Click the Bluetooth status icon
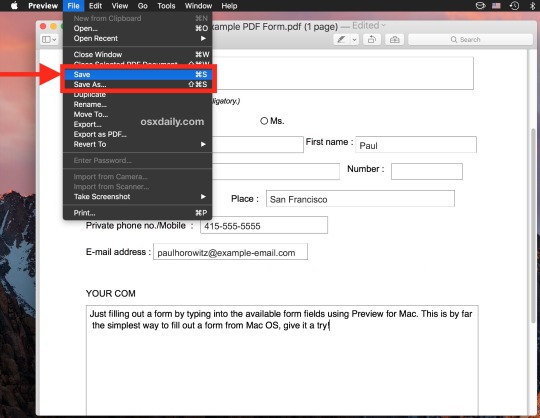The image size is (540, 418). (x=532, y=6)
